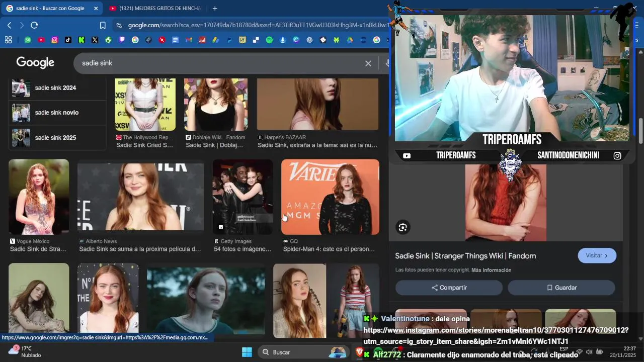Open the Gmail bookmark icon
The image size is (644, 362).
click(189, 40)
